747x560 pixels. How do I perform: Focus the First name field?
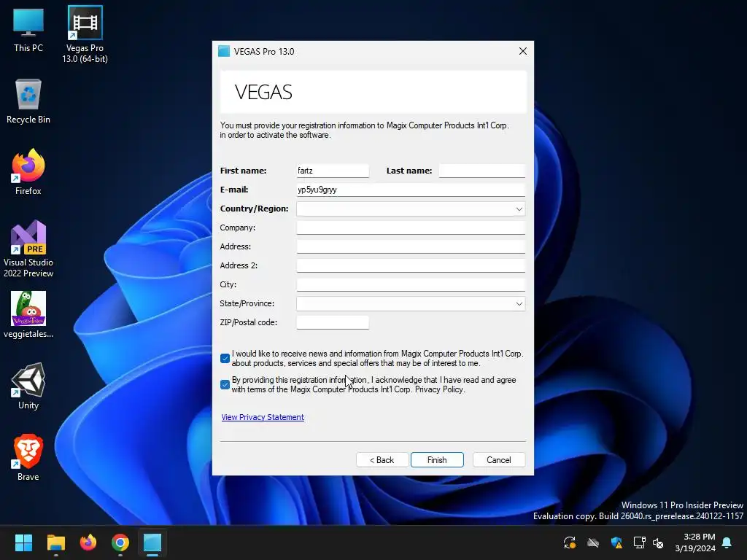coord(333,171)
